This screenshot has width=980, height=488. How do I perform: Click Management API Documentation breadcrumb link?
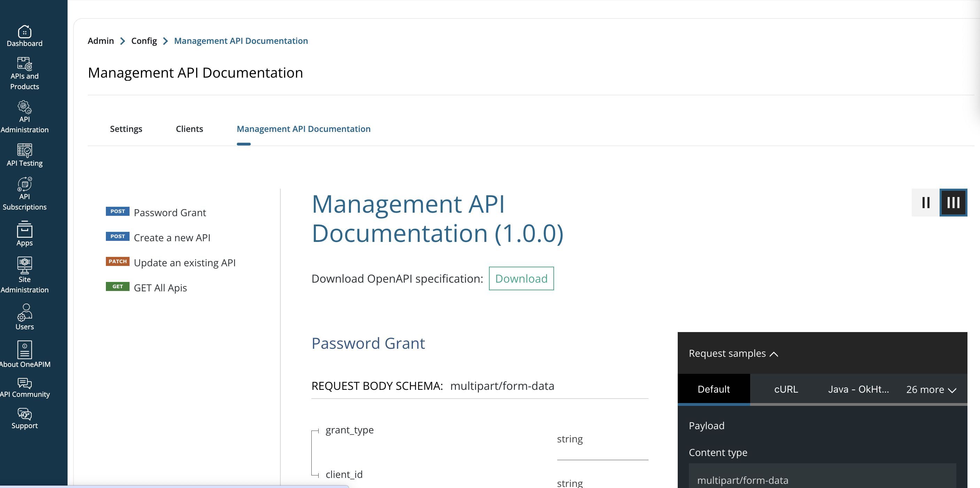tap(241, 41)
